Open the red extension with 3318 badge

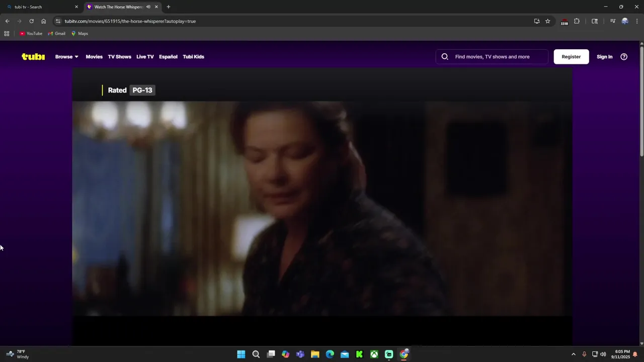(x=565, y=22)
